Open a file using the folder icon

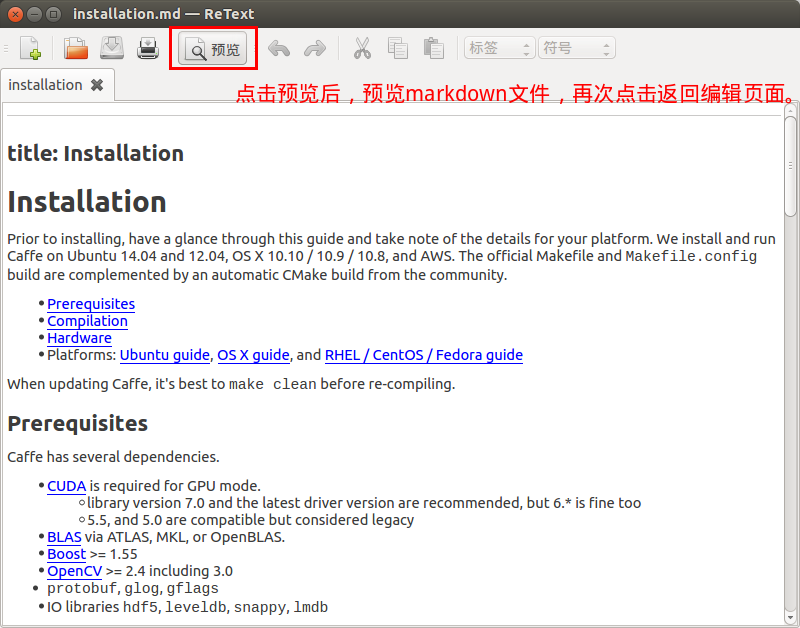[x=76, y=48]
